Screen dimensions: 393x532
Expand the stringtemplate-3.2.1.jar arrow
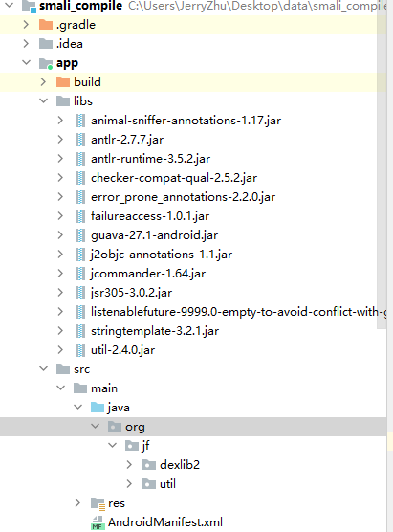[60, 330]
